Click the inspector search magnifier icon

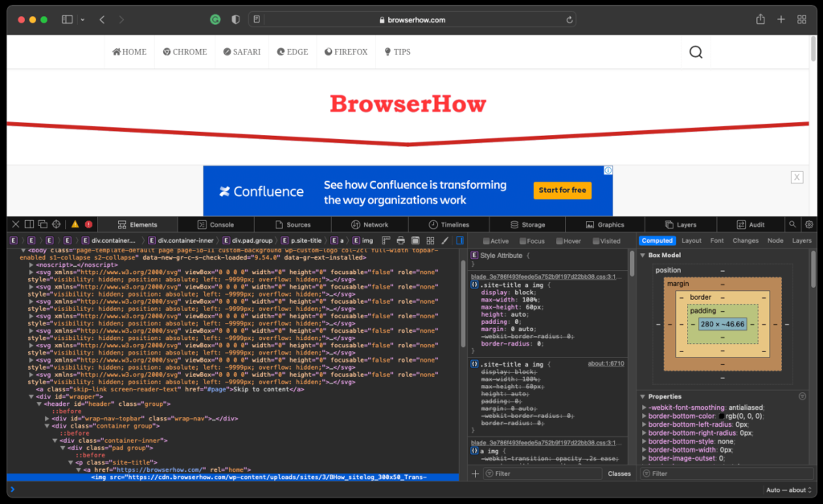pyautogui.click(x=792, y=224)
